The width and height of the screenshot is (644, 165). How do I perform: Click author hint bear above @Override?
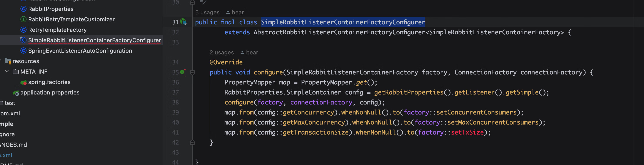tap(249, 53)
